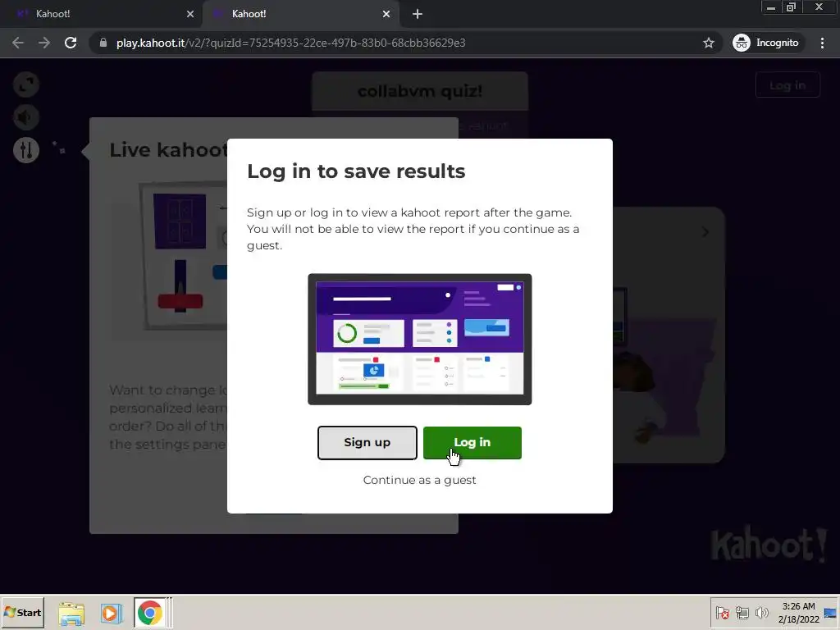The image size is (840, 630).
Task: Click the right chevron on background card
Action: [x=705, y=232]
